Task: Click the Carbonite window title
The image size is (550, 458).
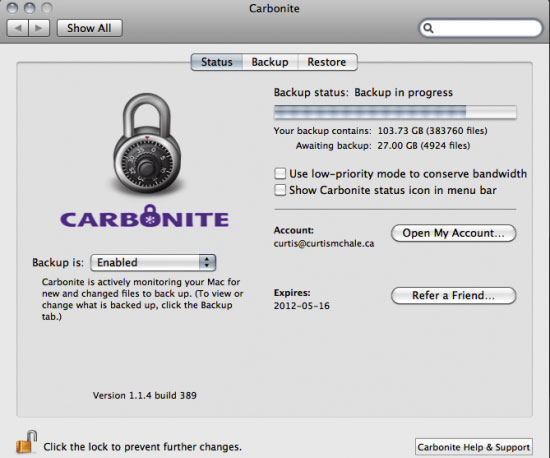Action: pos(274,8)
